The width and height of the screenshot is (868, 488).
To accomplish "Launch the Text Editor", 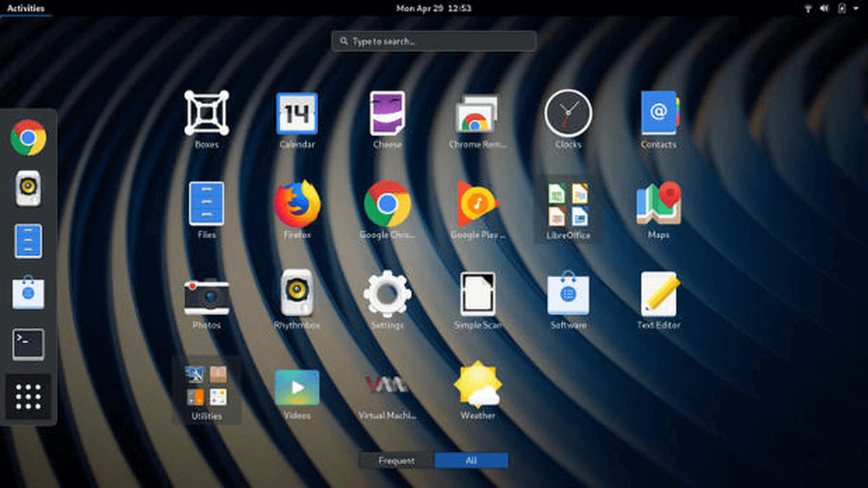I will point(658,296).
